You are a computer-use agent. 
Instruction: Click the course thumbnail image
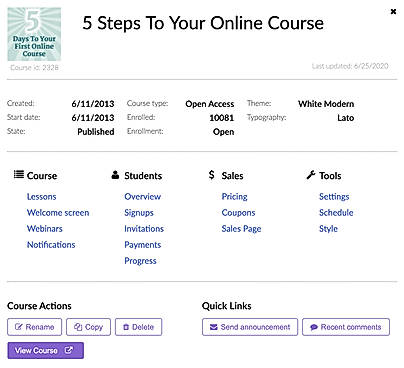(x=34, y=34)
